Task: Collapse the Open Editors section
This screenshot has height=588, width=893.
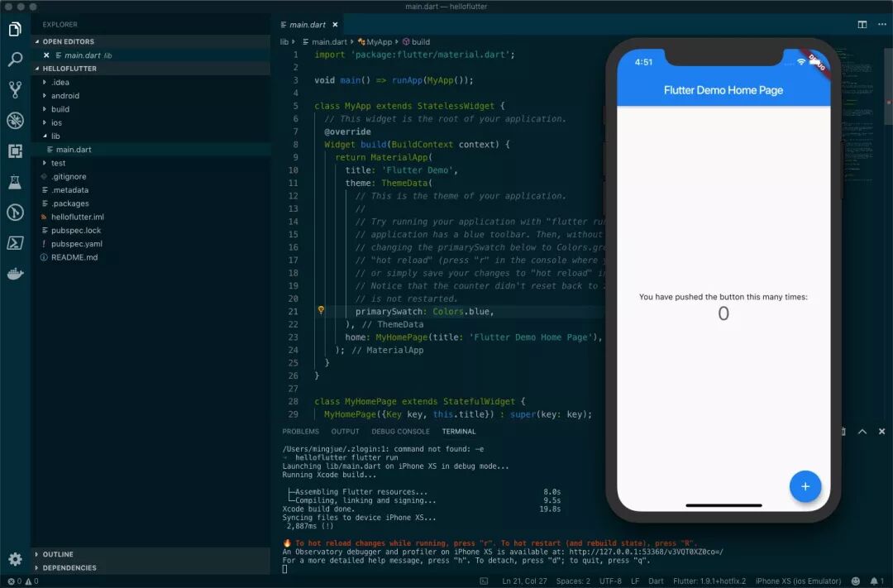Action: (x=151, y=41)
